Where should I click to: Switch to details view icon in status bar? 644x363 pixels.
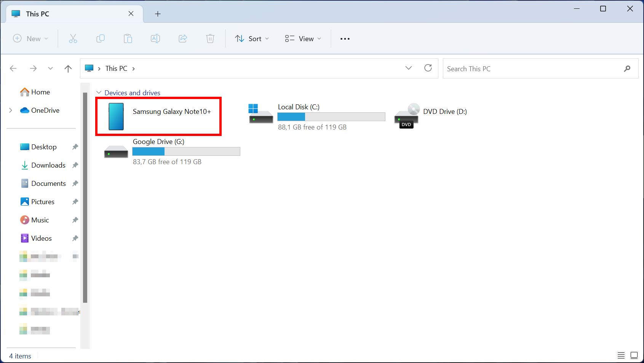click(x=621, y=355)
